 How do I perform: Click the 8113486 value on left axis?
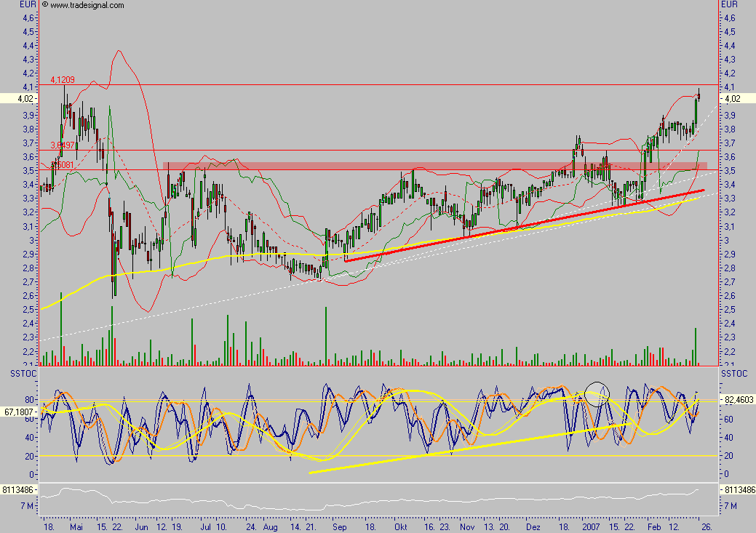[18, 489]
